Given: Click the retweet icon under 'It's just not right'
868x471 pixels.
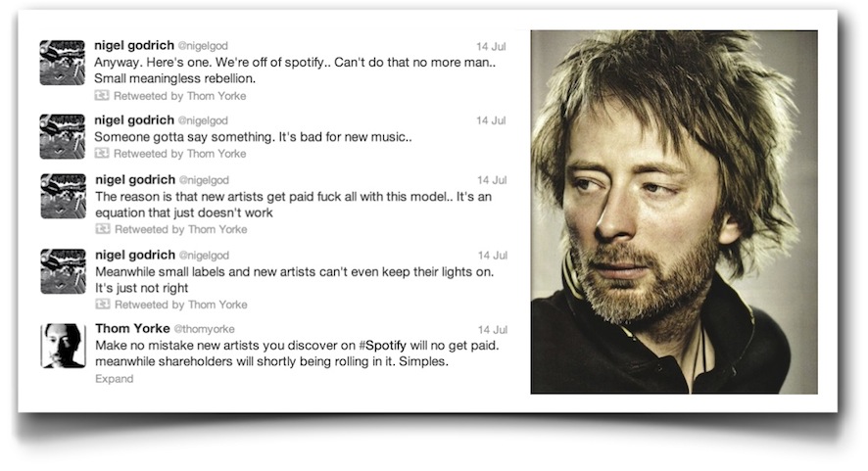Looking at the screenshot, I should 103,304.
